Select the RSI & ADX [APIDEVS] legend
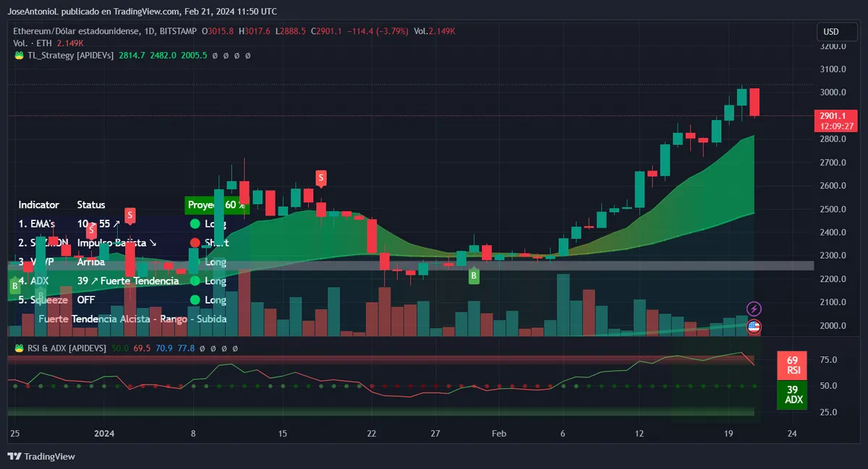Screen dimensions: 868x469 tap(67, 348)
